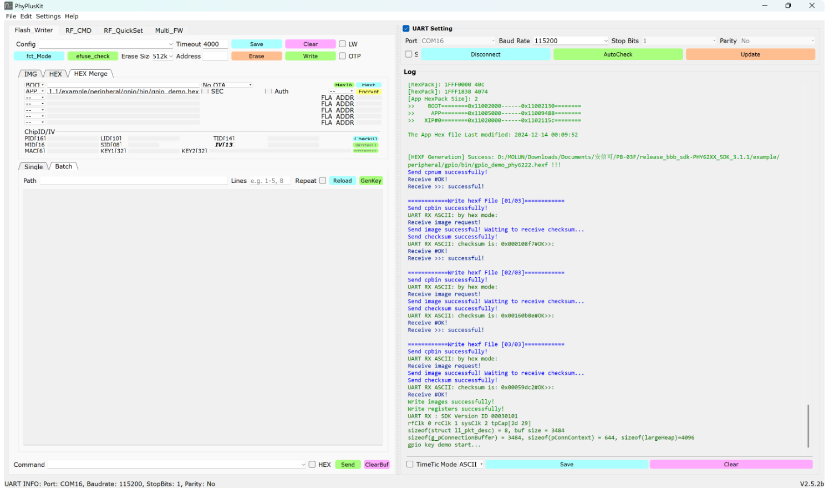Click the AutoCheck button
The height and width of the screenshot is (504, 834).
618,54
